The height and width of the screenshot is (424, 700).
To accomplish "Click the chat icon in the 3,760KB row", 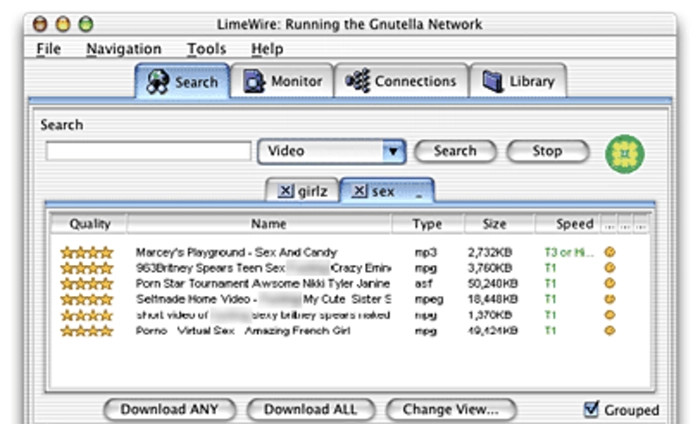I will [610, 268].
